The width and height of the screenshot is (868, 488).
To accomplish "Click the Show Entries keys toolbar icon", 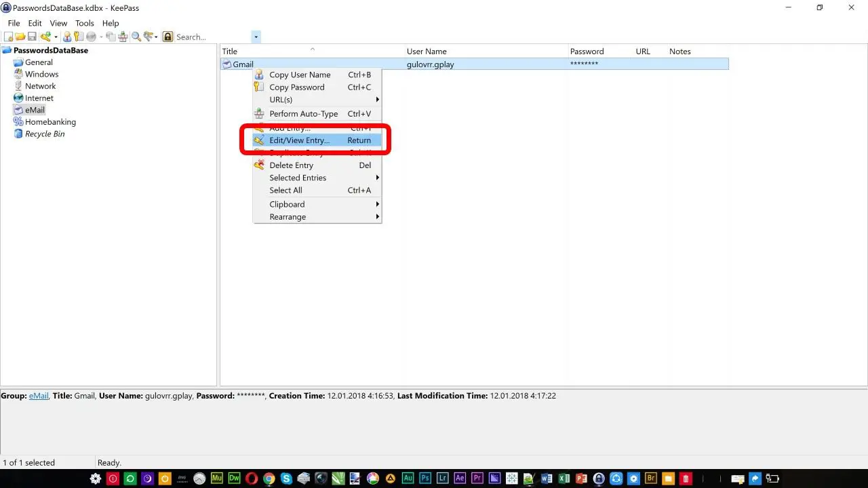I will 149,37.
